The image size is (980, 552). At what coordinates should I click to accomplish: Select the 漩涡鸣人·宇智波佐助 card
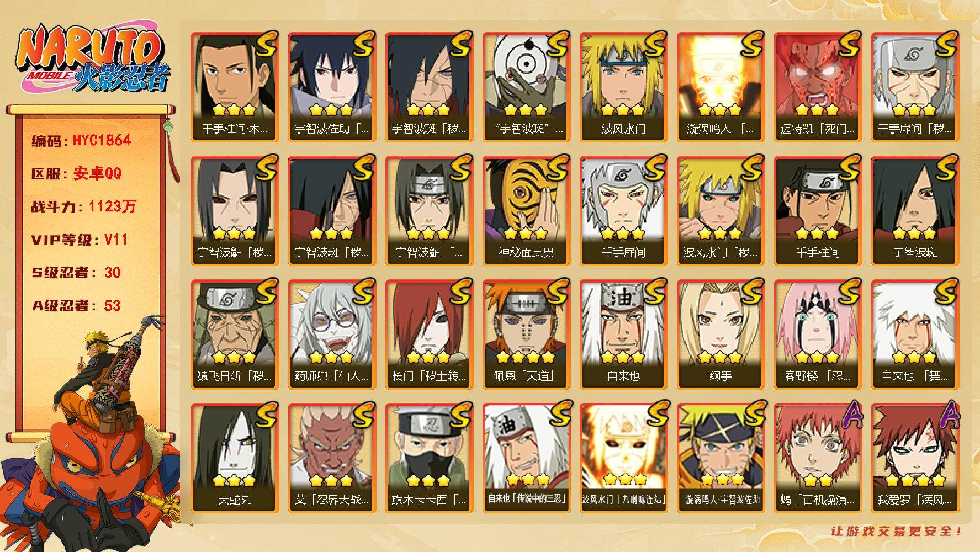click(721, 458)
